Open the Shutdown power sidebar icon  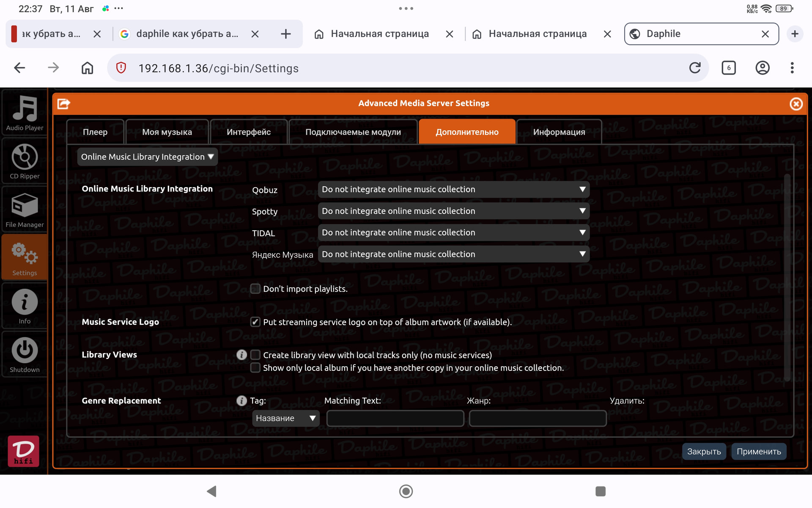pos(25,354)
